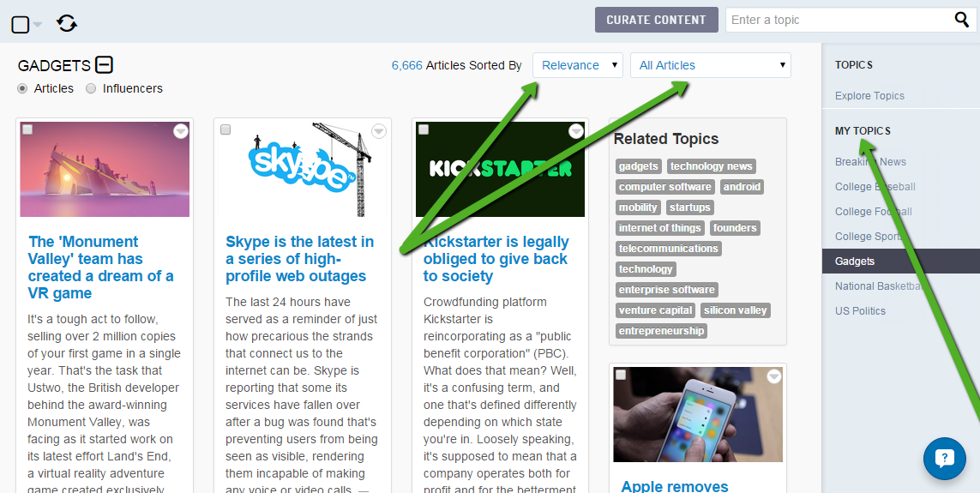Click the search magnifier icon
980x493 pixels.
(x=962, y=20)
